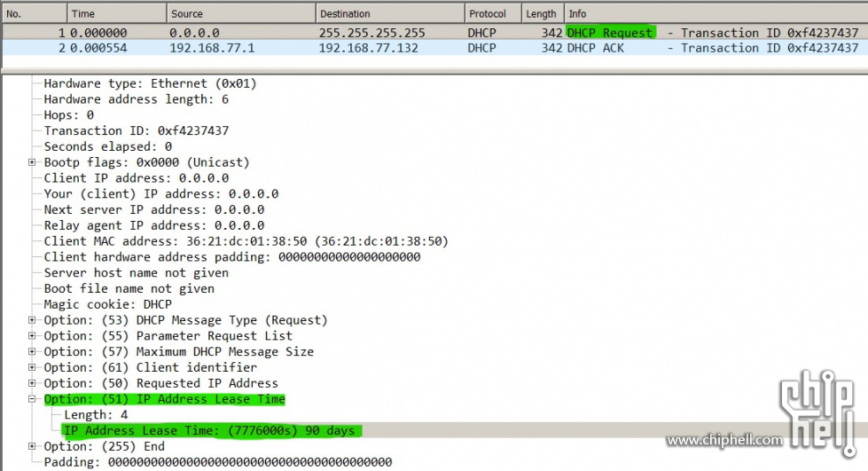Select the Length: 4 sub-item
The width and height of the screenshot is (868, 471).
click(96, 415)
